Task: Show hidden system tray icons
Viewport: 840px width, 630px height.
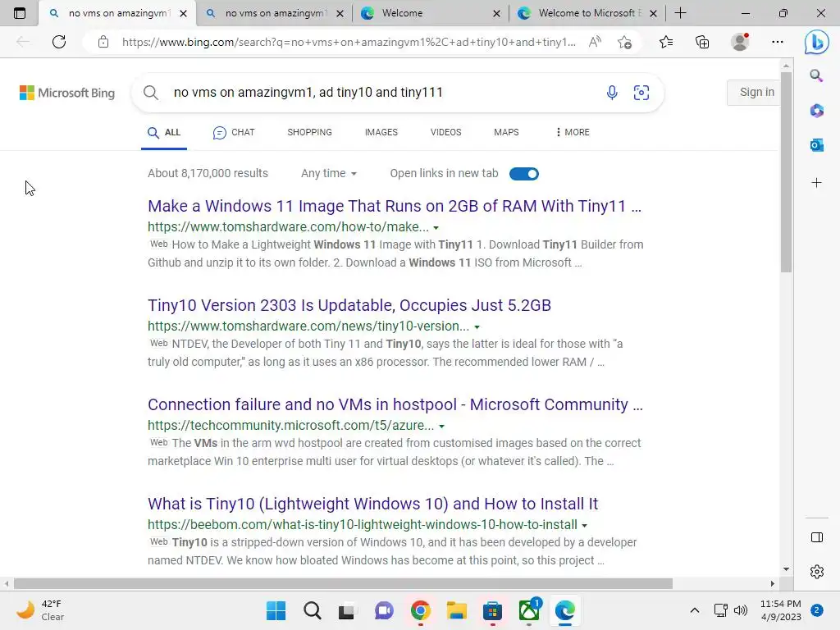Action: click(694, 610)
